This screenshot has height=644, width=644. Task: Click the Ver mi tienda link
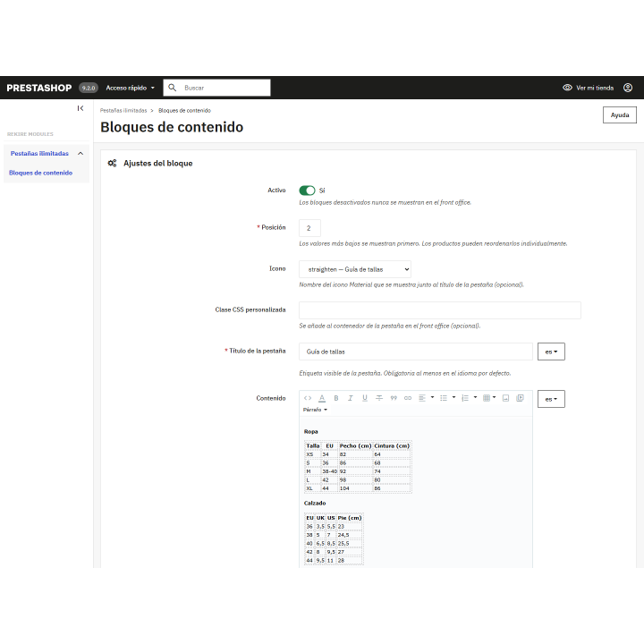[594, 88]
